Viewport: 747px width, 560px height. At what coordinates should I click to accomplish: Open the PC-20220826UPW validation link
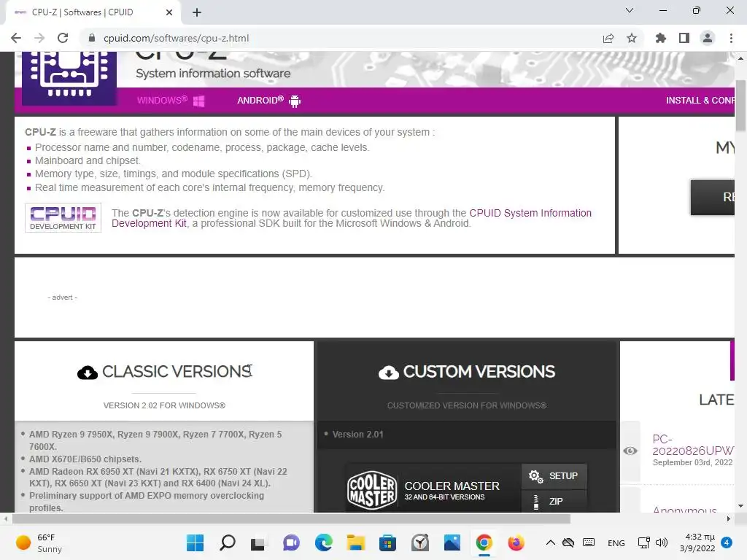tap(693, 445)
